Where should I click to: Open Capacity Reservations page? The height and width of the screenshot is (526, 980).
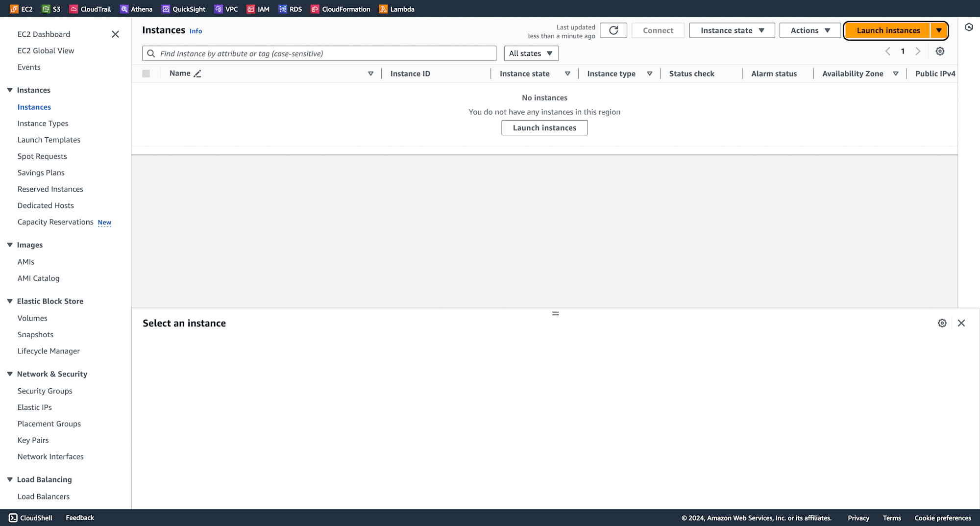[x=55, y=222]
